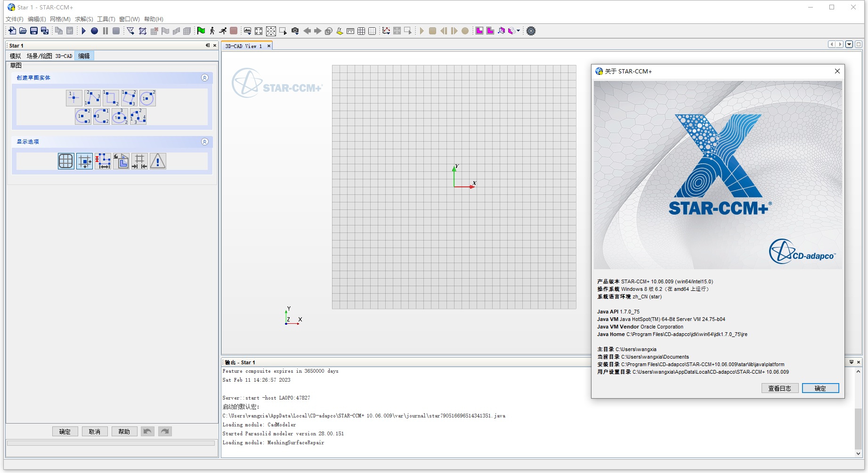Click 帮助 in the sketch panel
Screen dimensions: 868x473
tap(124, 432)
